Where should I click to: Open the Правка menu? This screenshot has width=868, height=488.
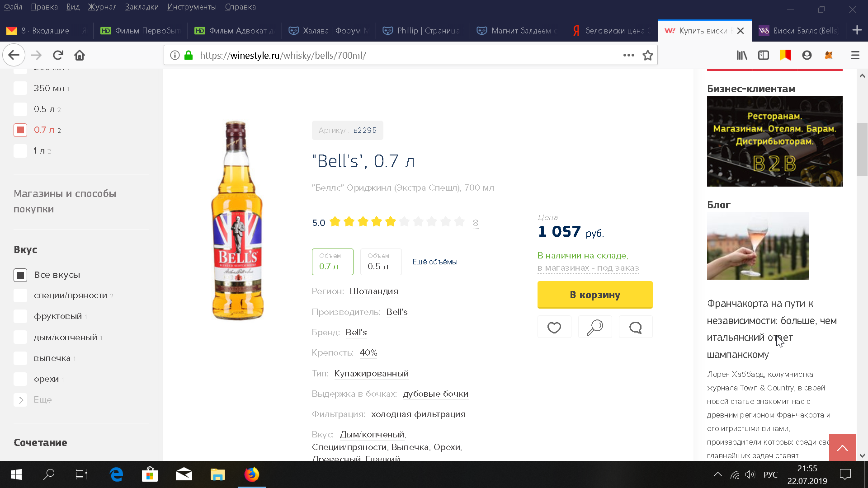(44, 7)
